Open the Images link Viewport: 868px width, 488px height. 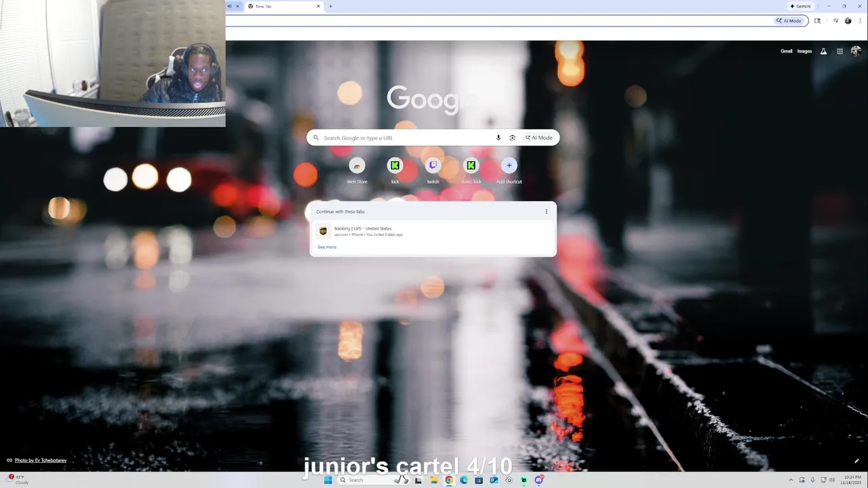point(804,51)
